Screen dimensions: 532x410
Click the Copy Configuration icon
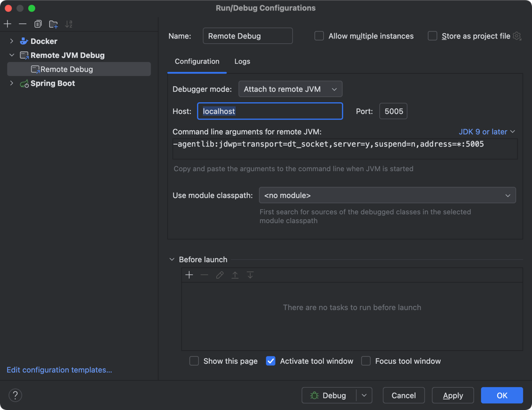click(x=38, y=24)
